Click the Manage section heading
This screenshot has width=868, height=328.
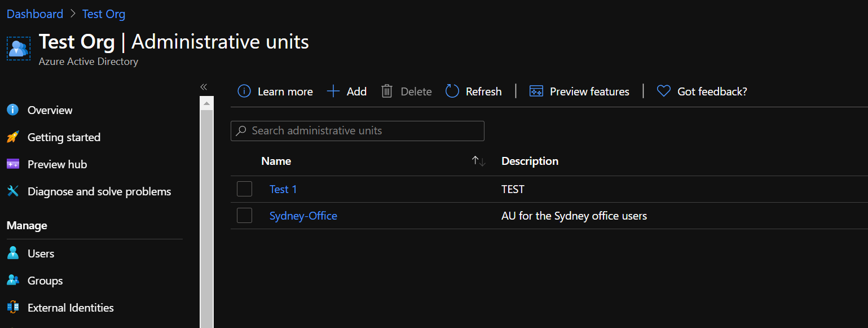(27, 225)
